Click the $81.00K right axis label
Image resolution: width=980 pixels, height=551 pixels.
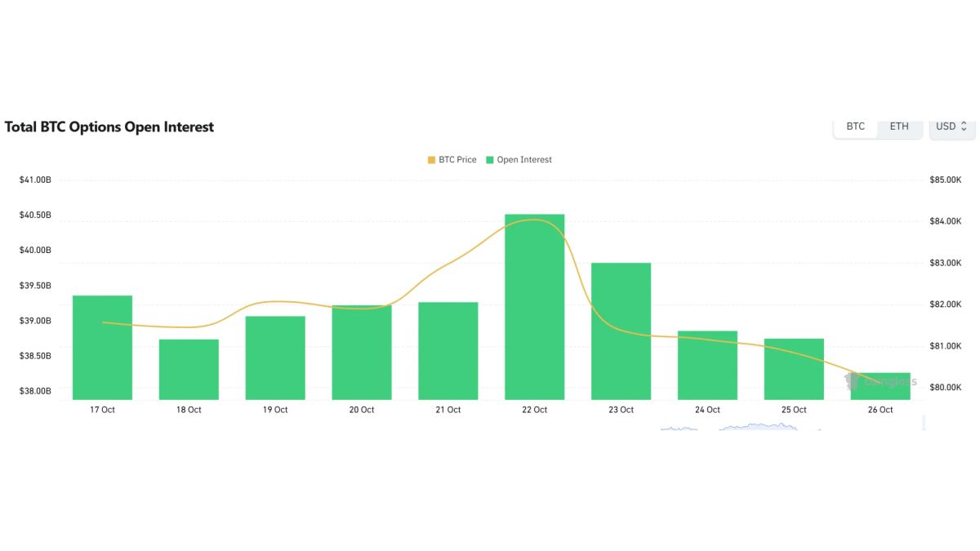coord(946,346)
